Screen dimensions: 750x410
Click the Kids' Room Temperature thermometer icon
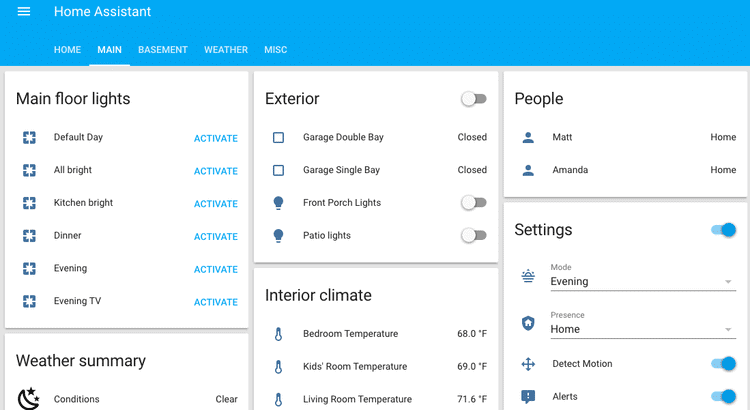pos(278,367)
